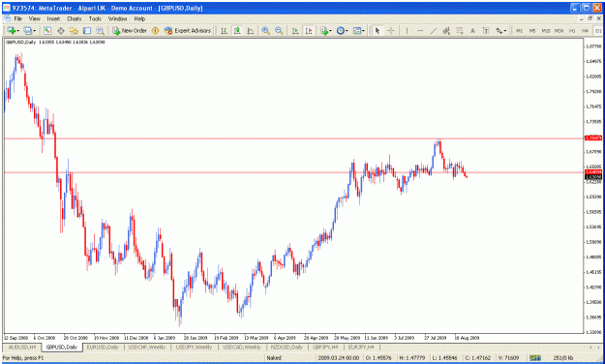Switch to the EURUSD,Daily chart tab
The width and height of the screenshot is (605, 364).
point(103,348)
